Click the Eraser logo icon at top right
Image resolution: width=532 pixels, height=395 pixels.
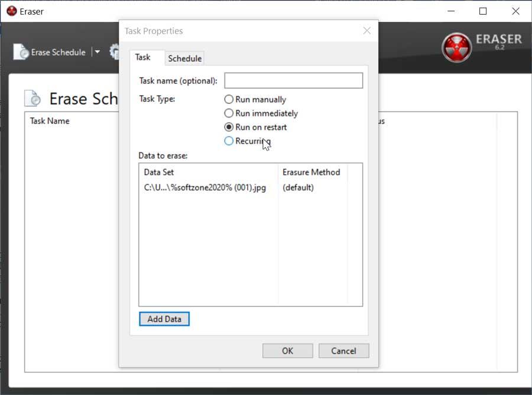click(456, 47)
